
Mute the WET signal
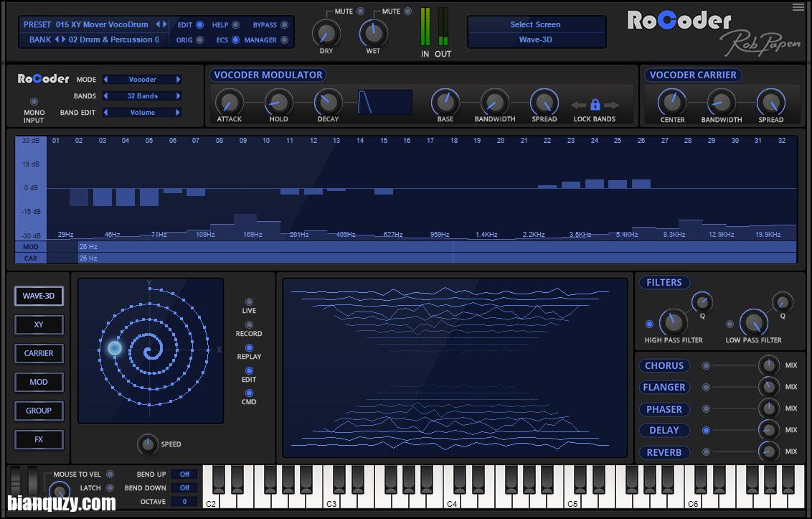408,11
